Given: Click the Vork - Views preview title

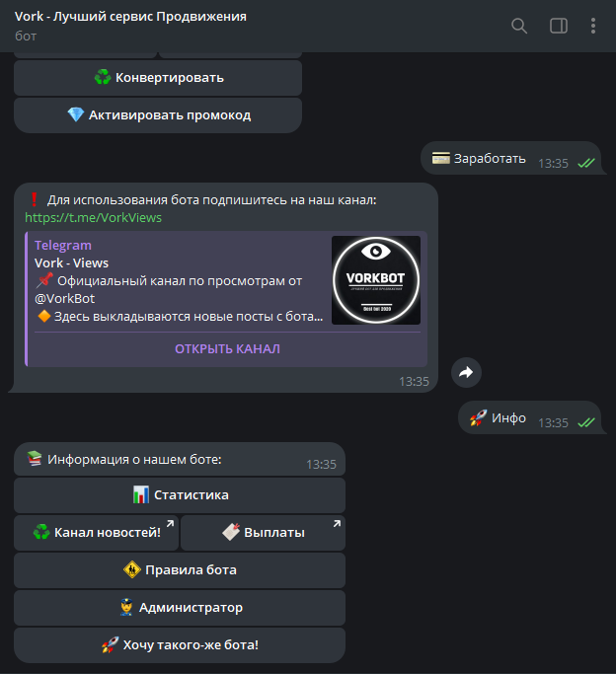Looking at the screenshot, I should pyautogui.click(x=72, y=262).
